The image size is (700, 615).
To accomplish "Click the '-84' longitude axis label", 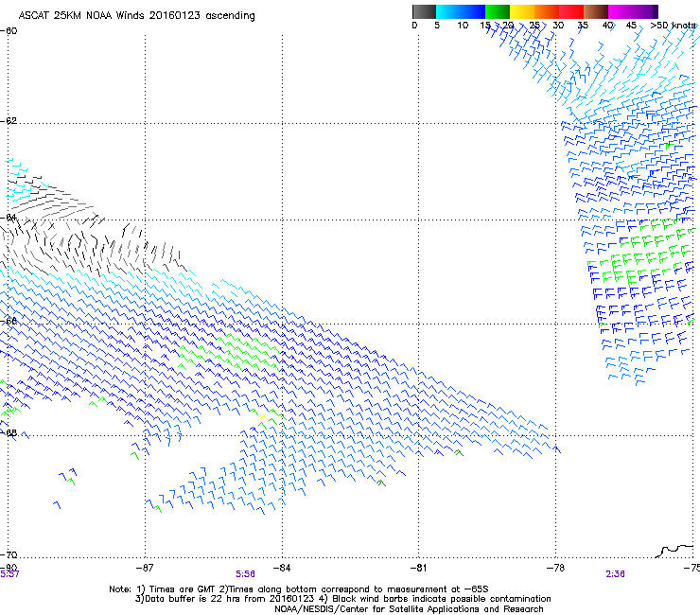I will coord(282,568).
